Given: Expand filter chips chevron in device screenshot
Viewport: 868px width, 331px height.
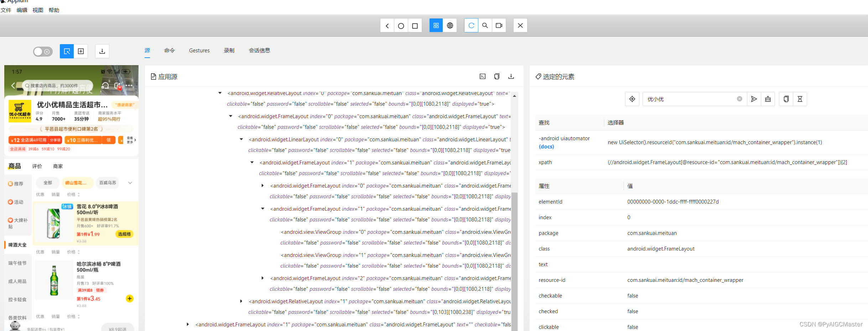Looking at the screenshot, I should [x=130, y=183].
